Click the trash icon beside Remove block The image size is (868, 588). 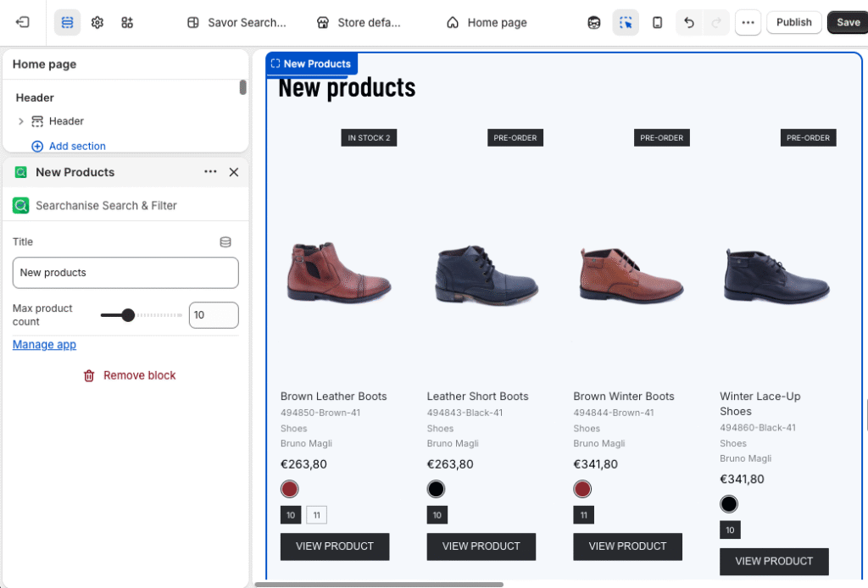click(x=88, y=376)
